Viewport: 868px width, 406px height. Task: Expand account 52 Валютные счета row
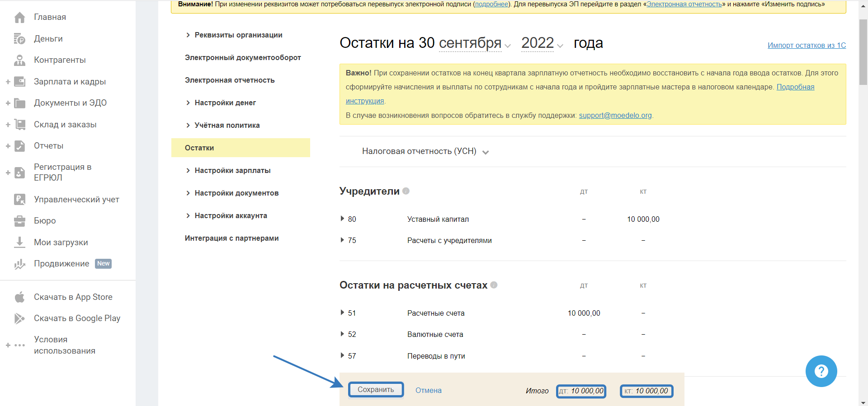[x=342, y=334]
